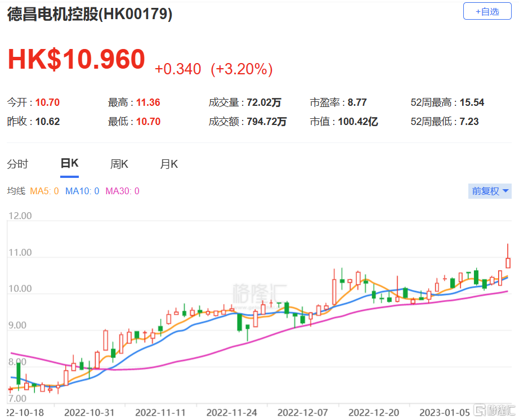Select the 日K daily candlestick tab
519x420 pixels.
[x=69, y=163]
